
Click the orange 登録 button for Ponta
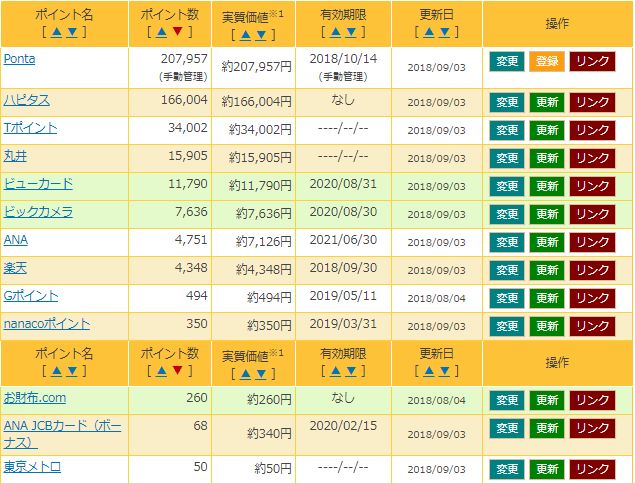click(x=547, y=62)
